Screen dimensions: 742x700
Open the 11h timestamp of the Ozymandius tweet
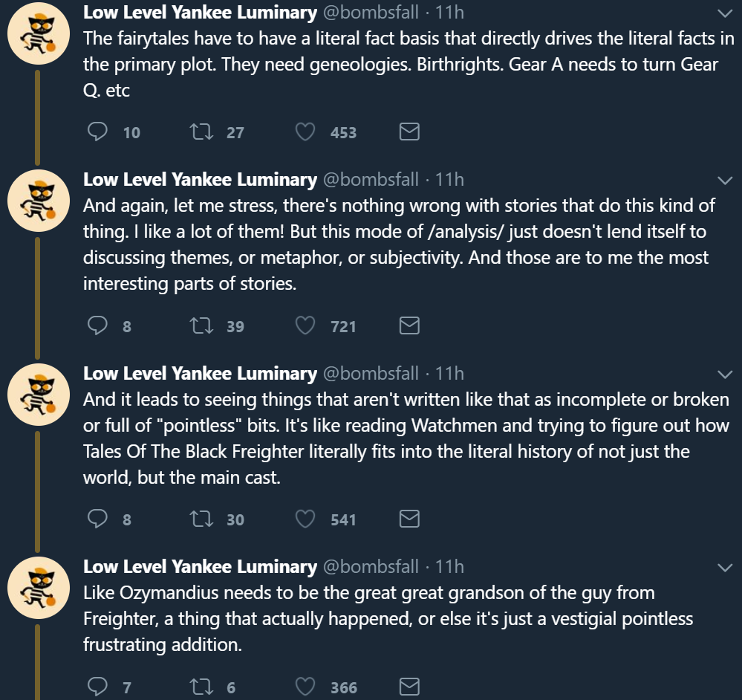click(x=449, y=567)
